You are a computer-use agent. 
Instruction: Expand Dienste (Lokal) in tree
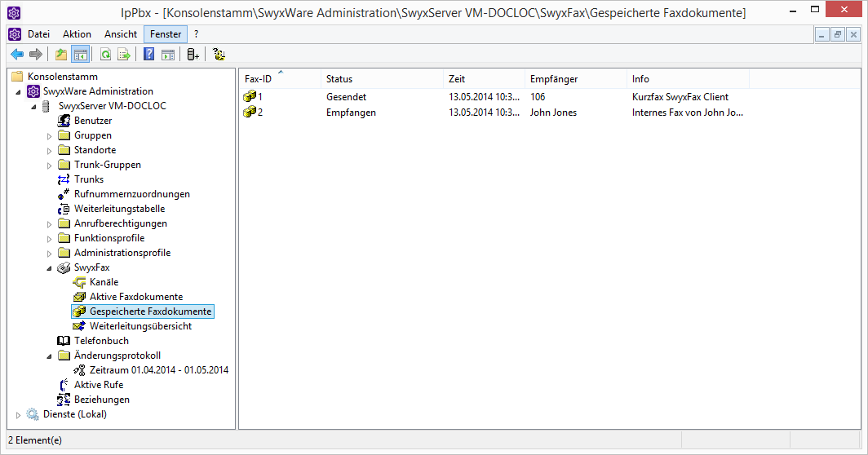point(19,414)
